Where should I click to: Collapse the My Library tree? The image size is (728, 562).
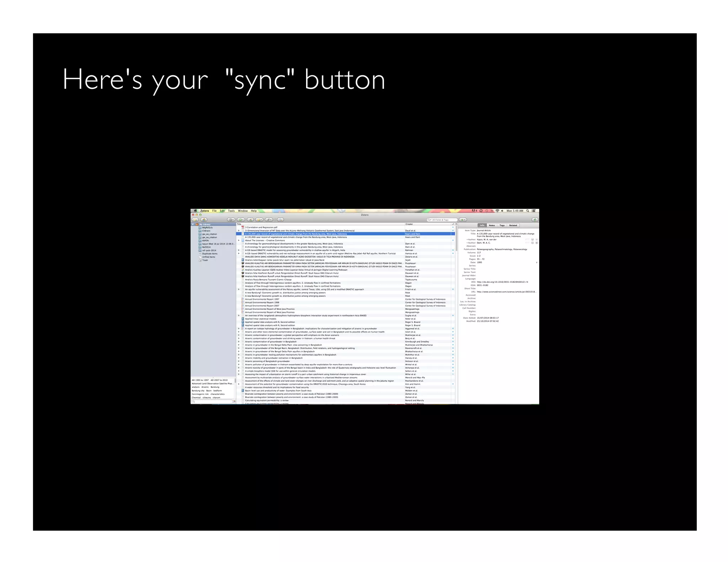click(193, 225)
